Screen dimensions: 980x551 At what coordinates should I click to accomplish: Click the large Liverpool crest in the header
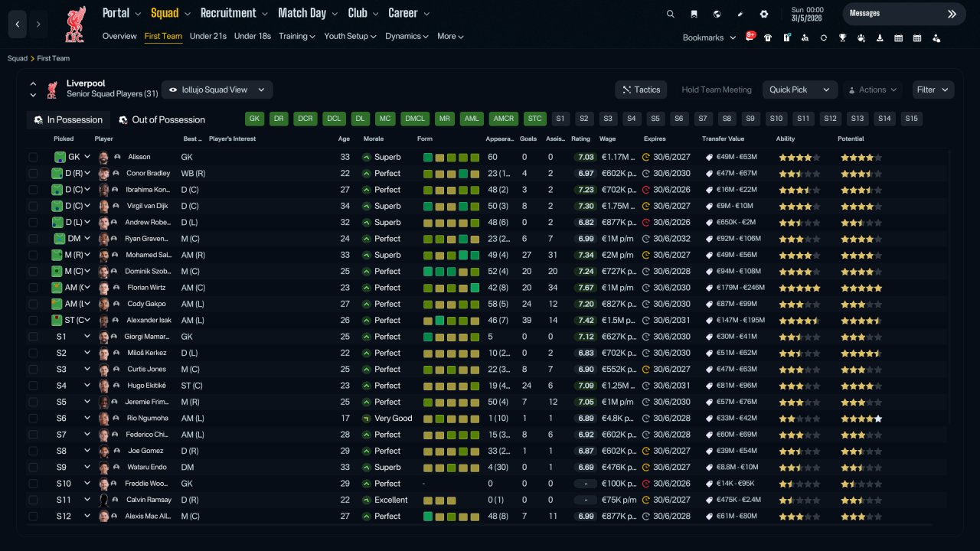pyautogui.click(x=75, y=24)
